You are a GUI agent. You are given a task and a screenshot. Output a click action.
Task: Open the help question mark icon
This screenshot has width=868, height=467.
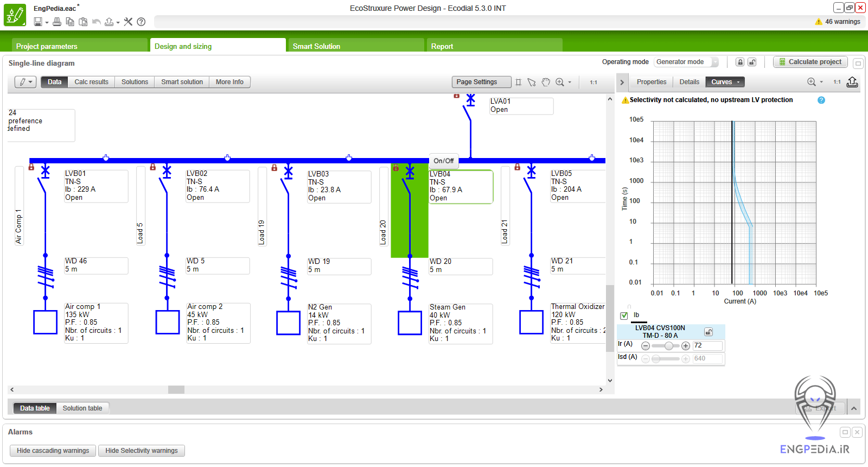141,22
